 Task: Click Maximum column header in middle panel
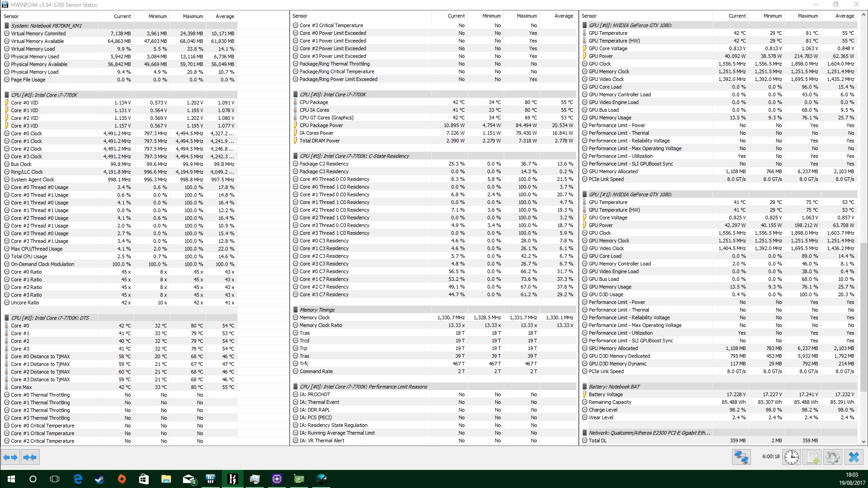pyautogui.click(x=522, y=16)
